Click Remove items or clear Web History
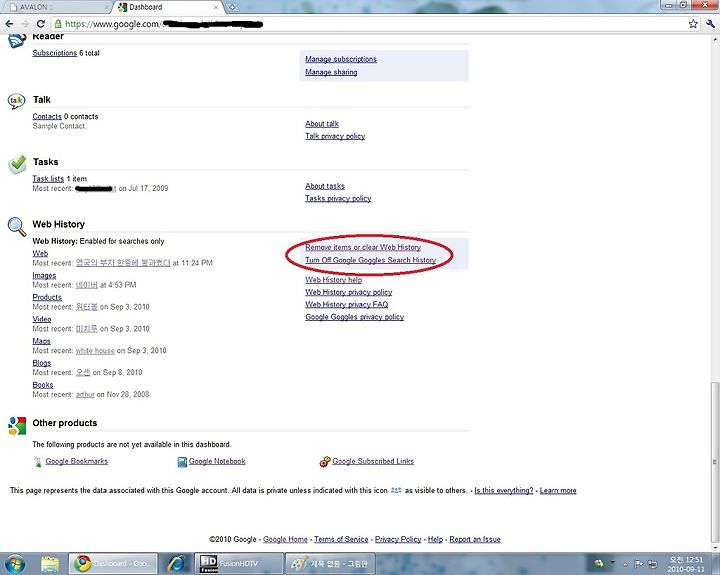Image resolution: width=720 pixels, height=575 pixels. tap(363, 247)
